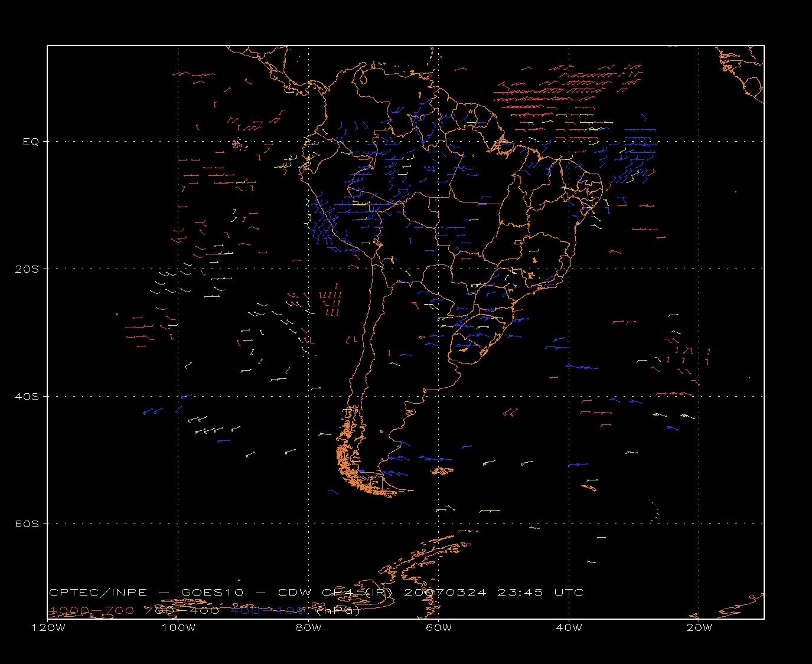This screenshot has width=812, height=664.
Task: Click the 20W longitude label
Action: click(699, 627)
